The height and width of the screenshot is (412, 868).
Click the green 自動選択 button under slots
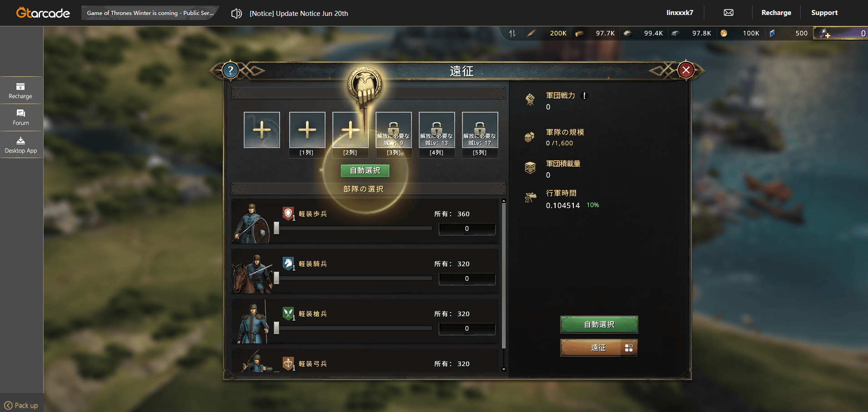pyautogui.click(x=365, y=171)
